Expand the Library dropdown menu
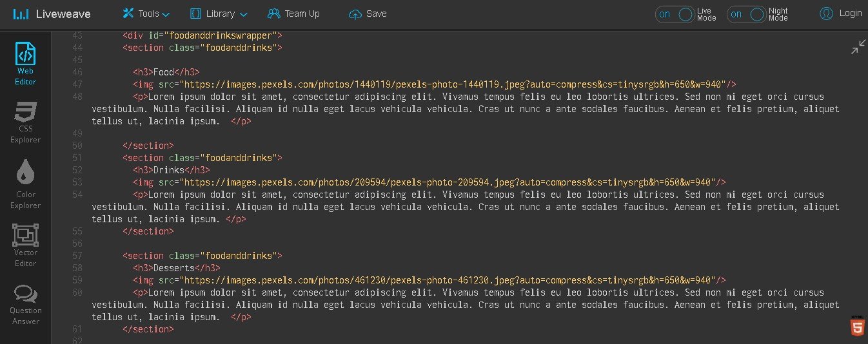The image size is (868, 344). [x=219, y=14]
